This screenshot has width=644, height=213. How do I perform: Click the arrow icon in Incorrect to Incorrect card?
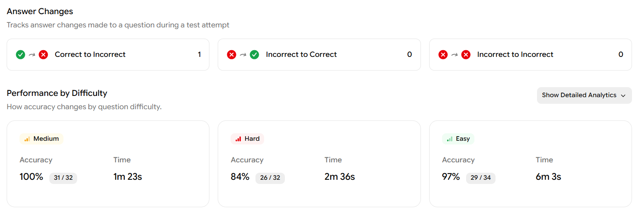[x=454, y=54]
